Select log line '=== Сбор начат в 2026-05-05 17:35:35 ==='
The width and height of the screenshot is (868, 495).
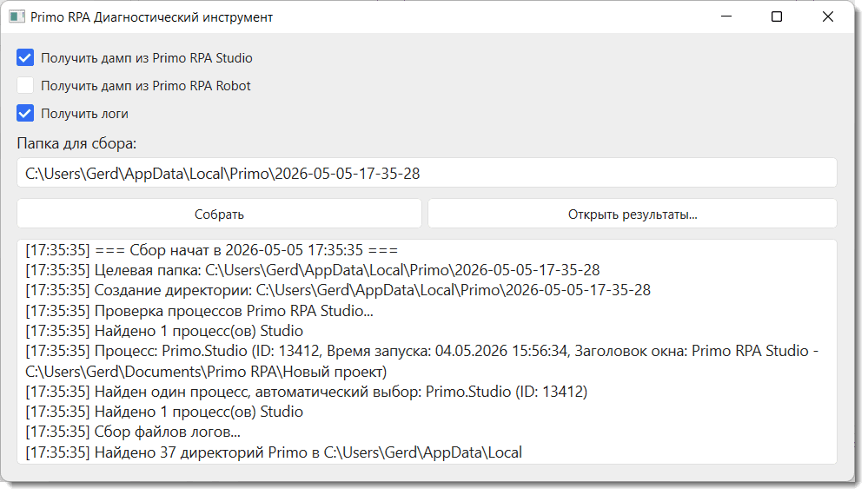point(212,250)
